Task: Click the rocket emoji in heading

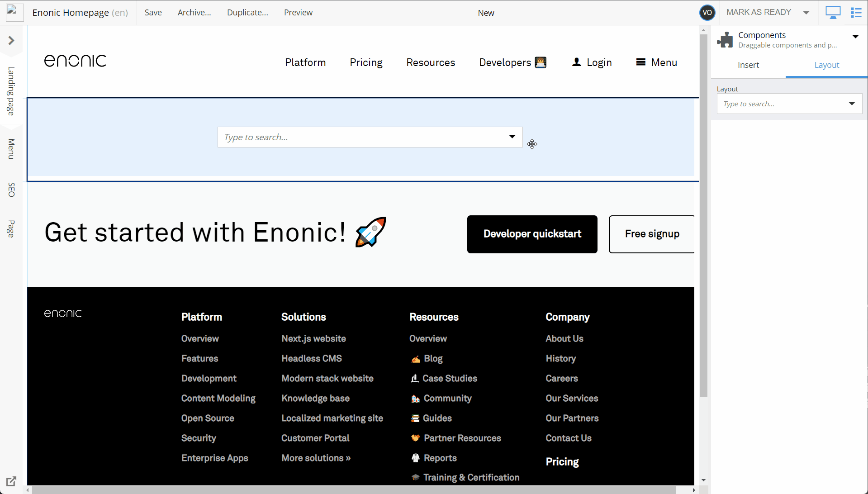Action: (x=370, y=232)
